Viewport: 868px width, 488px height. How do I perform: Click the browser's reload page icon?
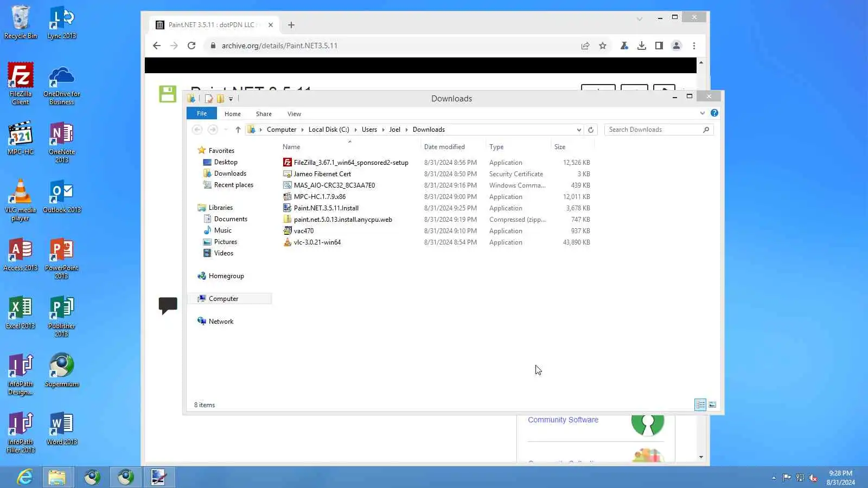[x=192, y=46]
